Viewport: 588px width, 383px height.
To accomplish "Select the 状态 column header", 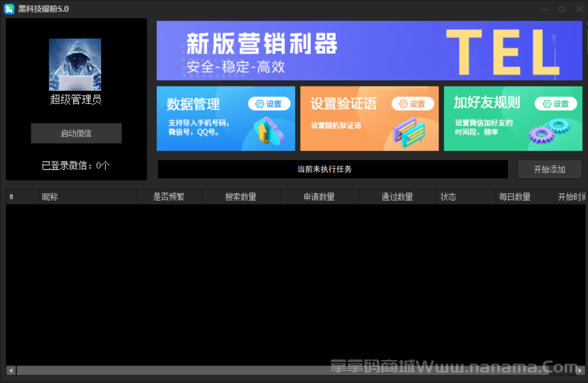I will (448, 196).
